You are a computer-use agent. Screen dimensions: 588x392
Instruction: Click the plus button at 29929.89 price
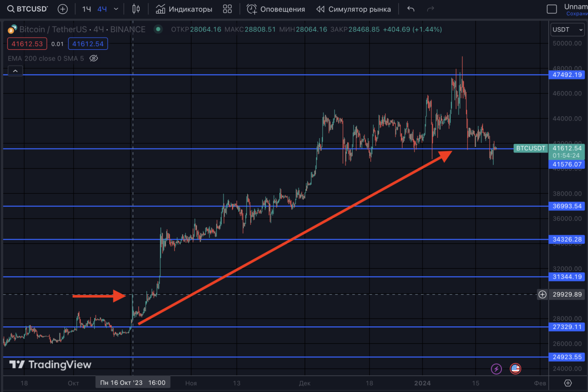pos(542,294)
